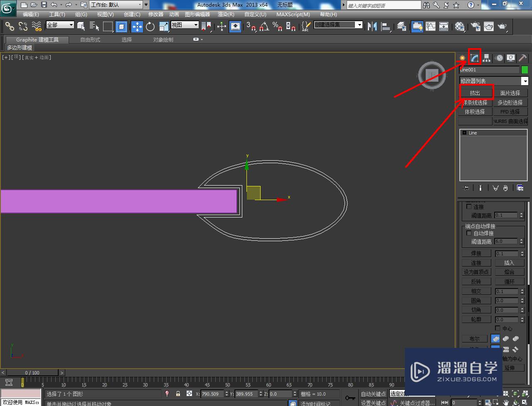Viewport: 532px width, 406px height.
Task: Open Edit Named Selection Sets
Action: click(x=306, y=27)
